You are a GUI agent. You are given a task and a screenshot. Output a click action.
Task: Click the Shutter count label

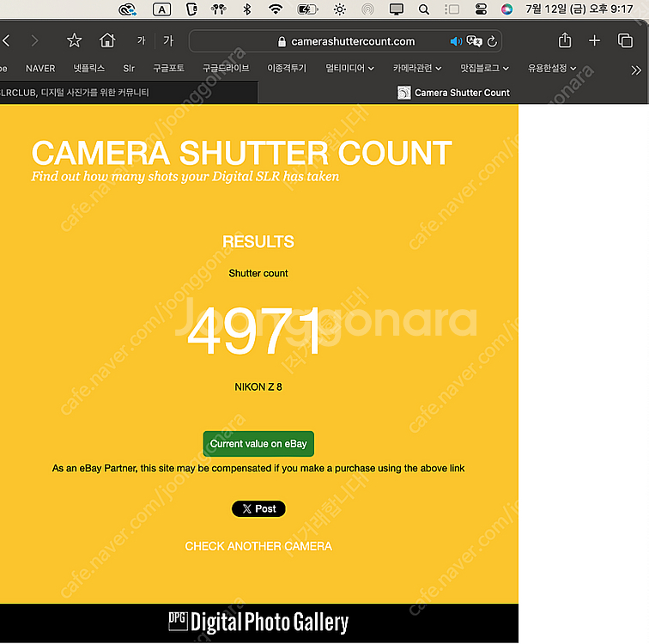(x=258, y=273)
